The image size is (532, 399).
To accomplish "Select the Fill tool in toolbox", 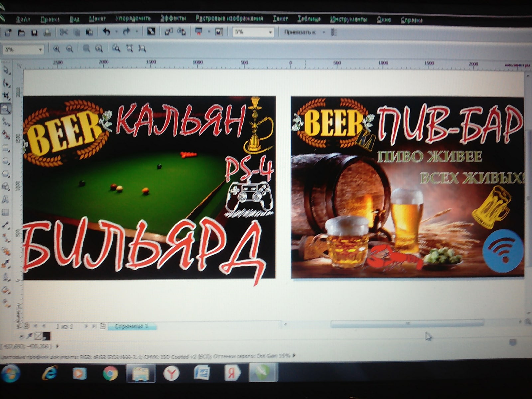I will pyautogui.click(x=6, y=290).
